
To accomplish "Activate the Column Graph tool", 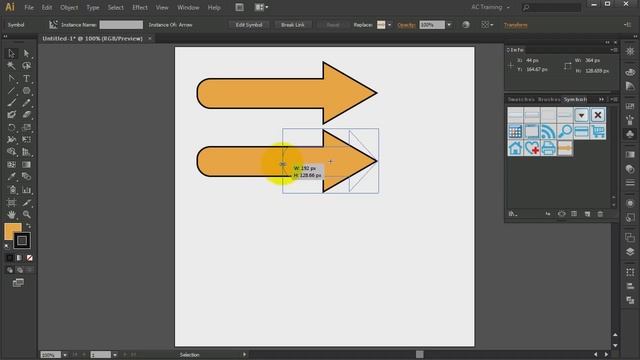I will (x=27, y=190).
